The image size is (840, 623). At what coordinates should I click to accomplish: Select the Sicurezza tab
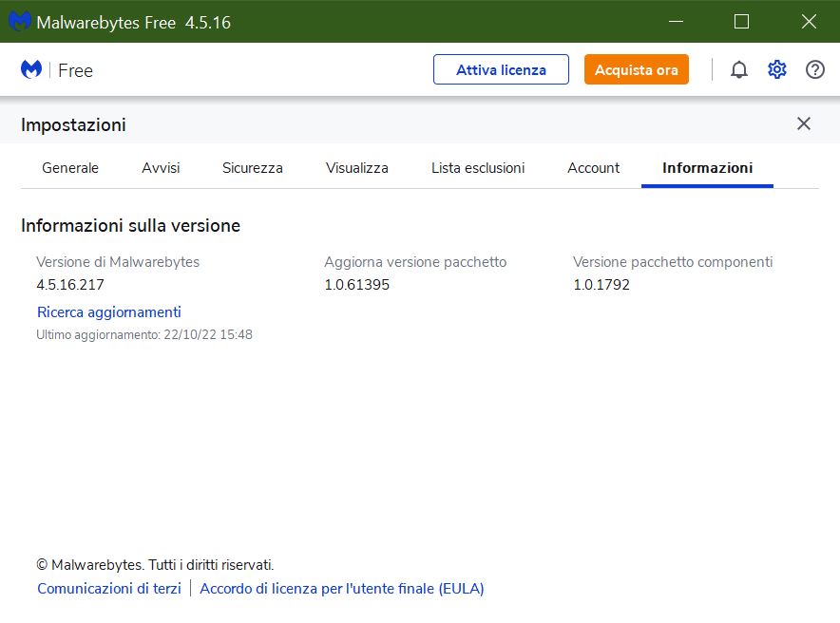[x=253, y=168]
